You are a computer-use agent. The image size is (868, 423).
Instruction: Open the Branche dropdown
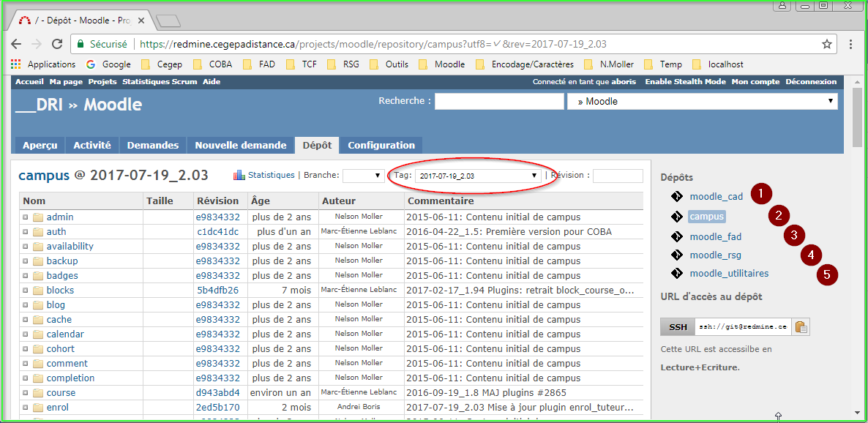(x=363, y=176)
